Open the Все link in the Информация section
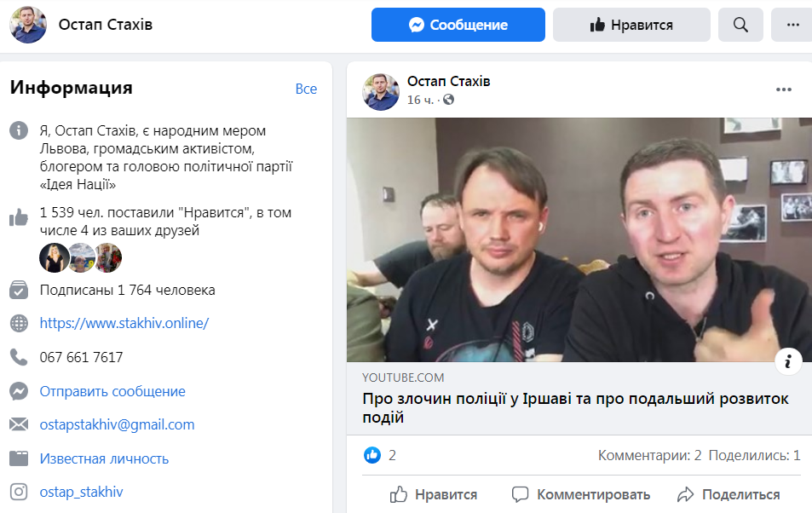Screen dimensions: 812x513 tap(306, 89)
